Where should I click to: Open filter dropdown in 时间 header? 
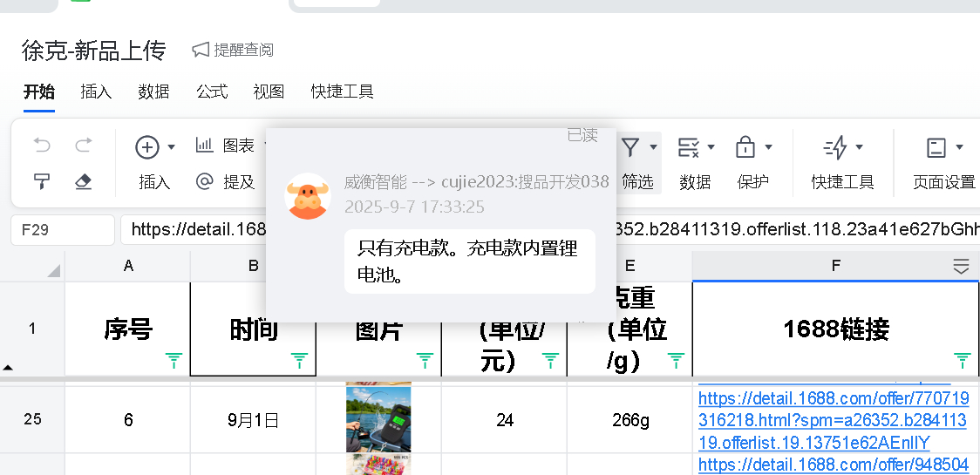(299, 359)
